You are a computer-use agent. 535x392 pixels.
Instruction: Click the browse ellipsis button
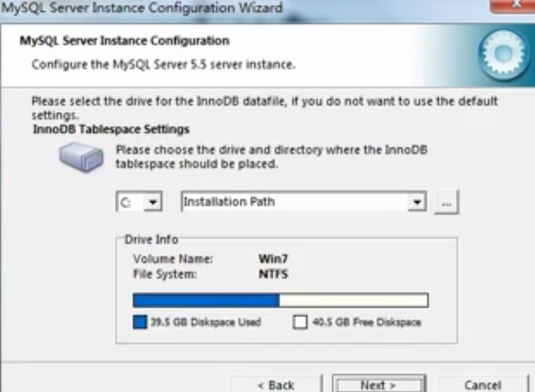click(x=447, y=202)
